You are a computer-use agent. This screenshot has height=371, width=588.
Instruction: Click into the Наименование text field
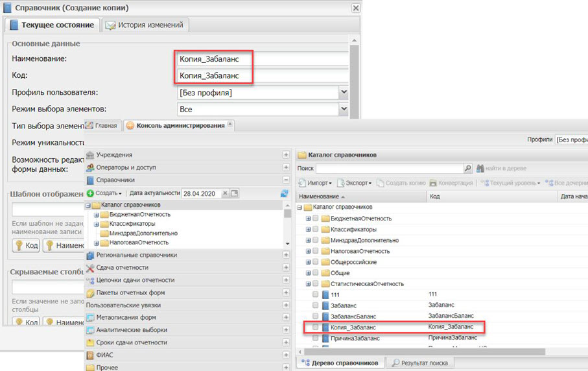tap(213, 59)
